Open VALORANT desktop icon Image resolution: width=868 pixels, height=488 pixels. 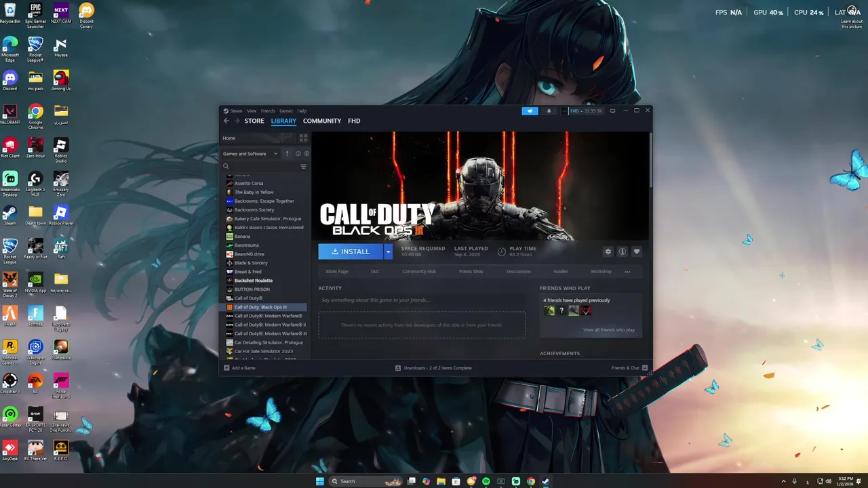coord(10,115)
